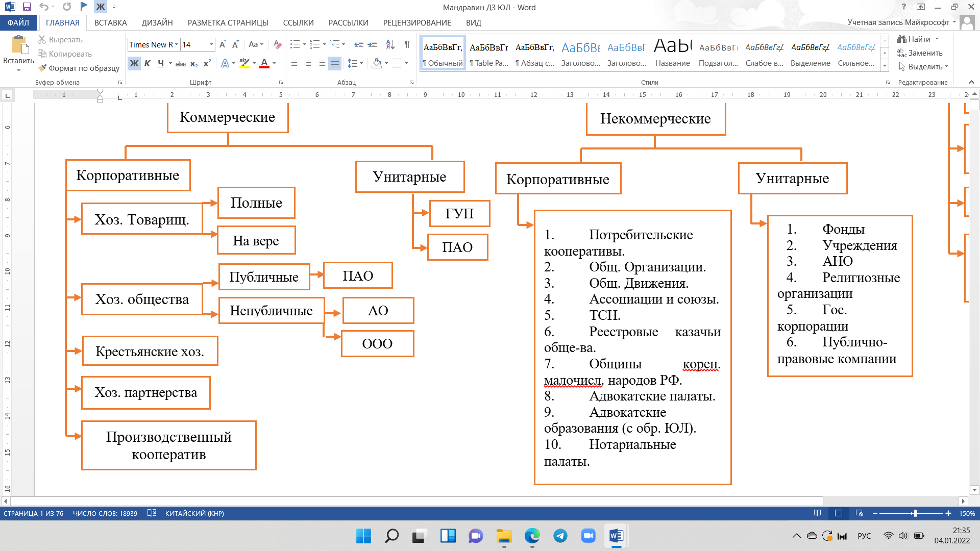The height and width of the screenshot is (551, 980).
Task: Open the ФАЙЛ tab
Action: tap(18, 23)
